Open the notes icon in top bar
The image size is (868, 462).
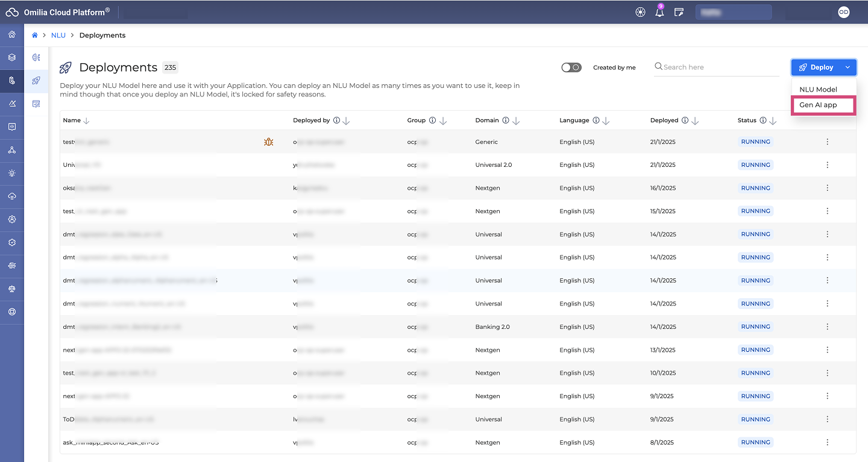click(x=679, y=13)
